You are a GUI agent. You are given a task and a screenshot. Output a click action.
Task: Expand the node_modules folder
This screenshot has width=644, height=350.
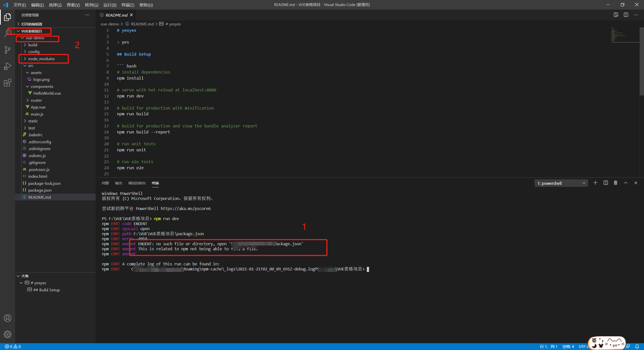coord(41,59)
